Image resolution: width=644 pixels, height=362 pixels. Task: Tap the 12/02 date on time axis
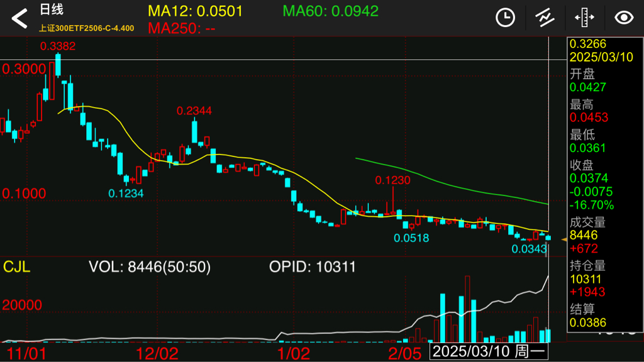pyautogui.click(x=157, y=352)
